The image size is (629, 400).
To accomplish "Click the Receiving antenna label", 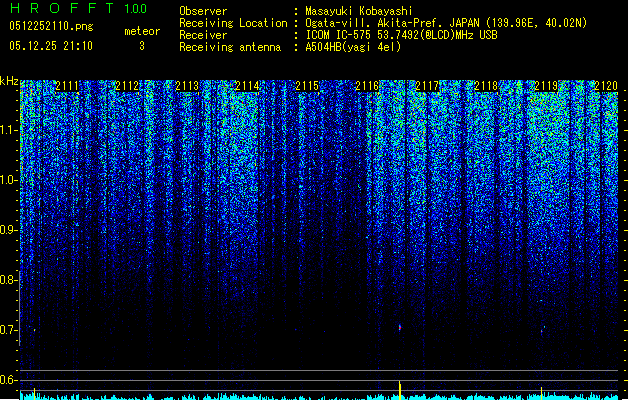I will click(230, 47).
